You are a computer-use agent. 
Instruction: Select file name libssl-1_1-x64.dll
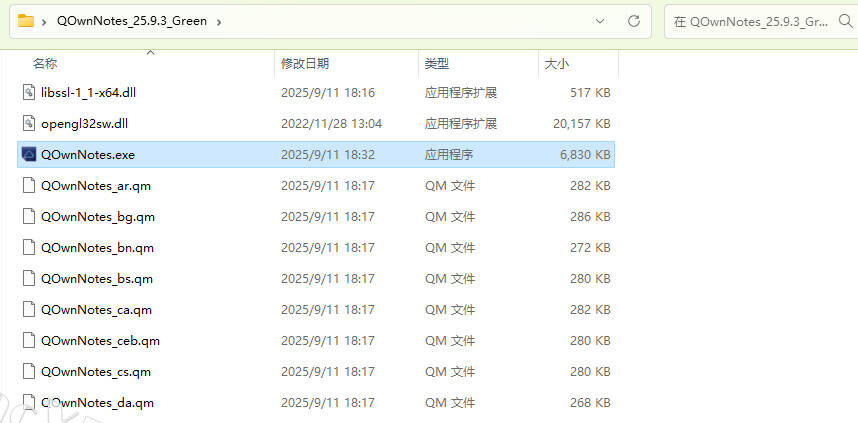(x=88, y=93)
